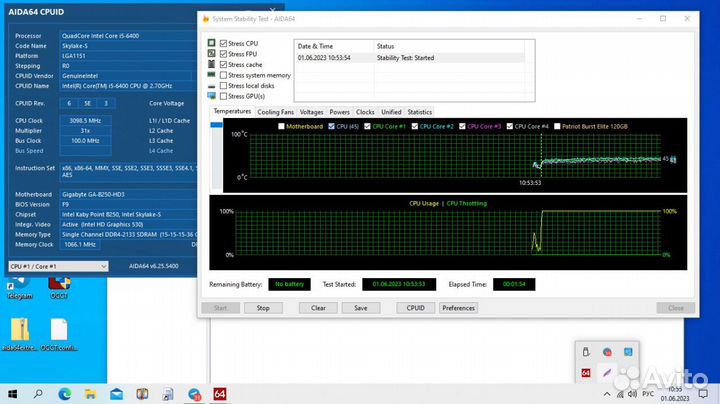Open the Statistics tab
The image size is (720, 404).
click(x=420, y=112)
